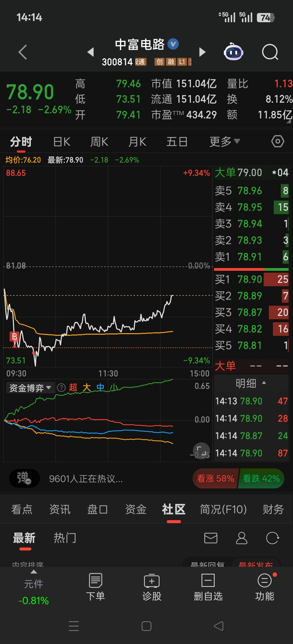Open the 更多 chart period dropdown
Image resolution: width=293 pixels, height=644 pixels.
point(225,141)
